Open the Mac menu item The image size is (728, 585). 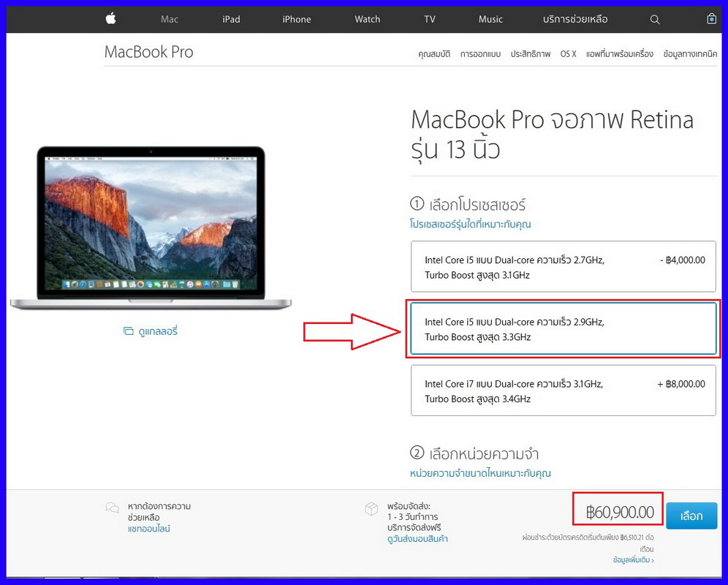[x=170, y=20]
